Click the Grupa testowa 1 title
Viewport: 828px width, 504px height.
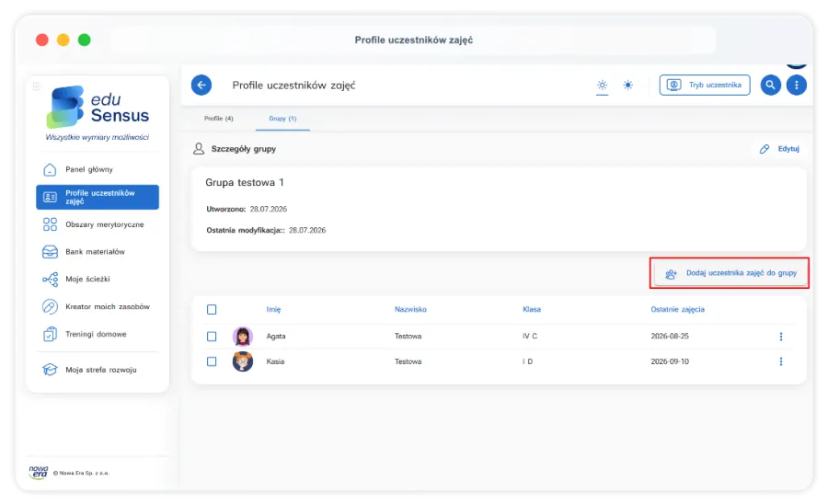(245, 183)
